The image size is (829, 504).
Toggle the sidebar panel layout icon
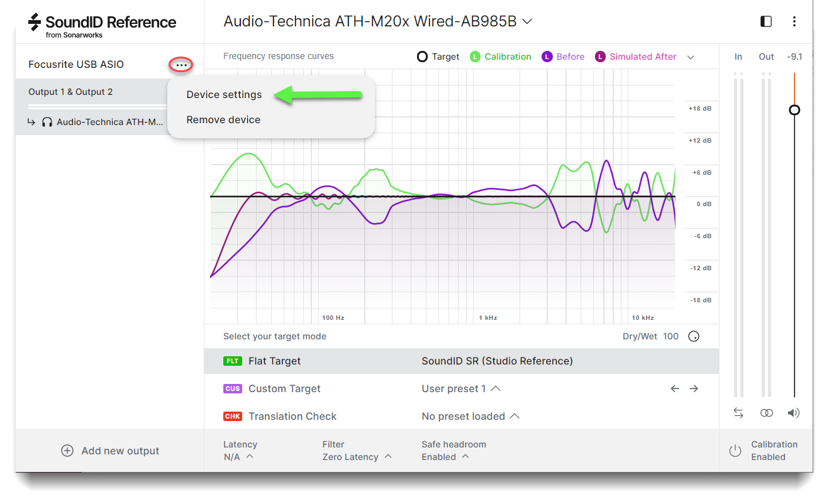click(x=766, y=21)
